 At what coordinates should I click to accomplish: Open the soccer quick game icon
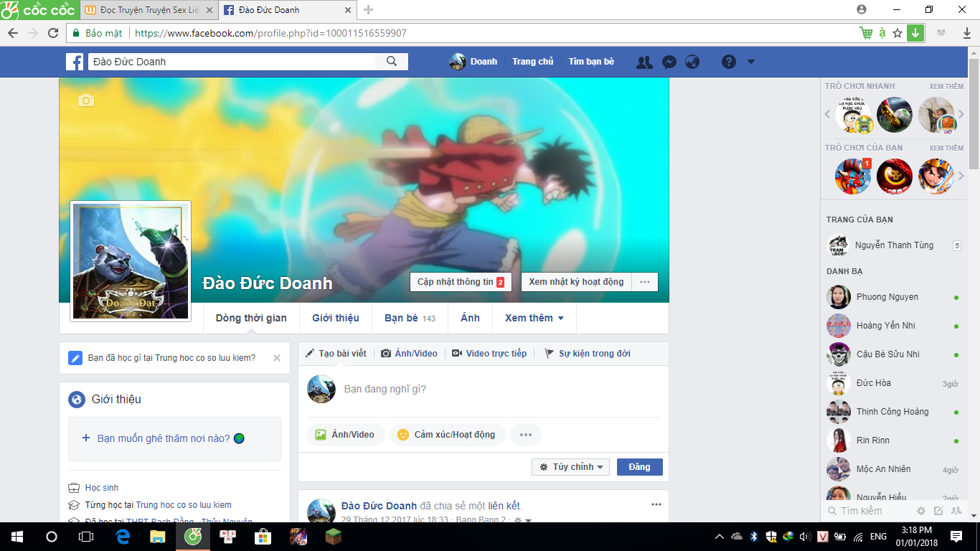895,115
